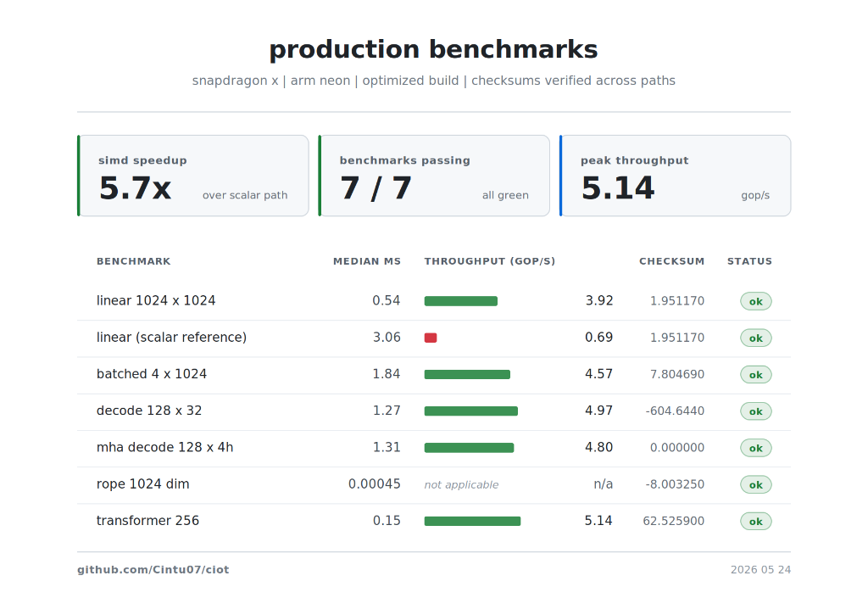Viewport: 868px width, 598px height.
Task: Click median value 0.15
Action: tap(387, 521)
